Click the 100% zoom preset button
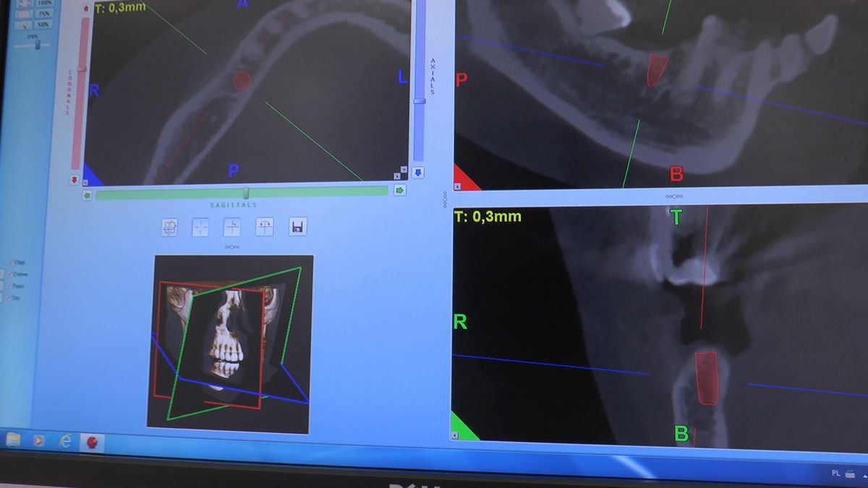The width and height of the screenshot is (868, 488). [45, 1]
